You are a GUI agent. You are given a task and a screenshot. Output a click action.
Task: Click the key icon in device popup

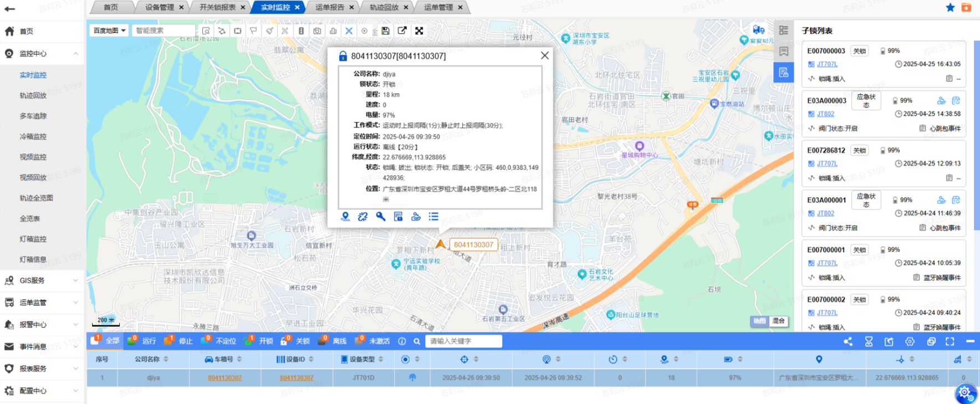point(380,217)
